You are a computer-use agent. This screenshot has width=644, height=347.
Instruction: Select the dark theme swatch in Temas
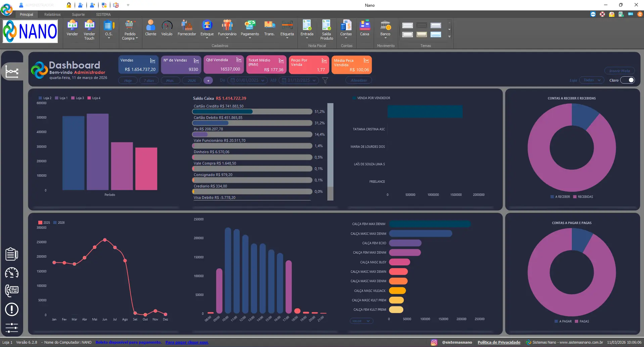point(422,26)
